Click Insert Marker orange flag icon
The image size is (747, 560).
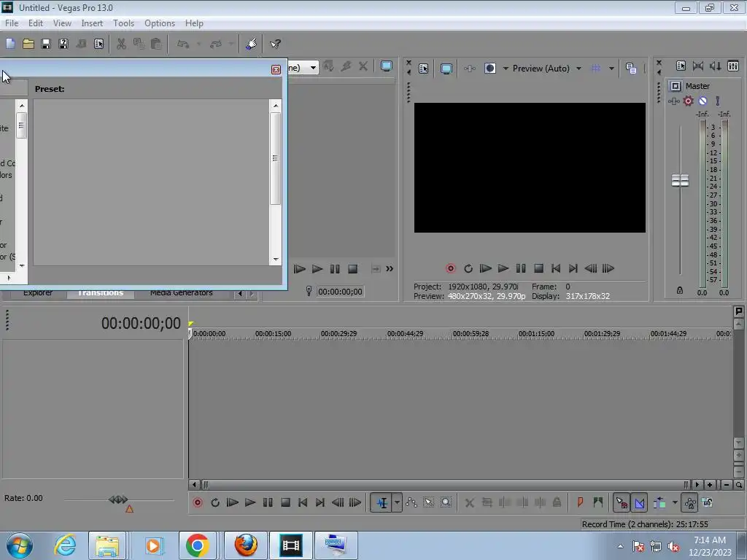(580, 502)
